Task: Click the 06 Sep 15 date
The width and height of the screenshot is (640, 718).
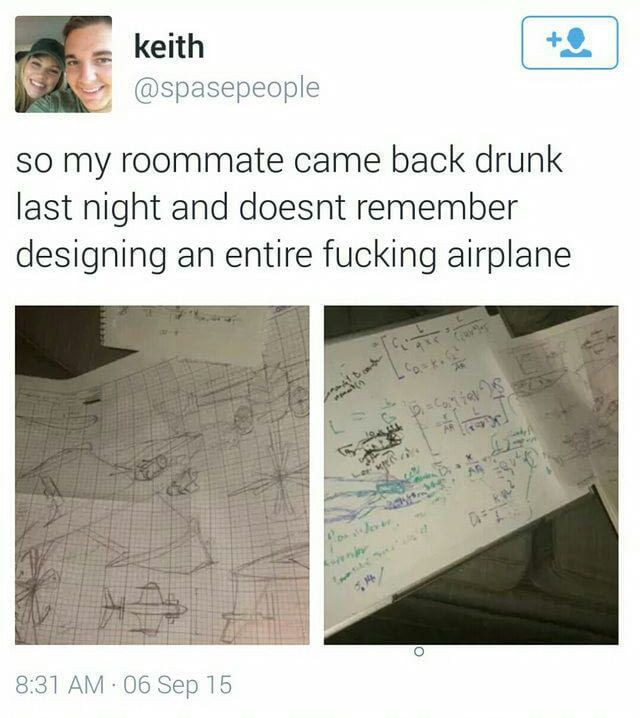Action: [x=178, y=685]
